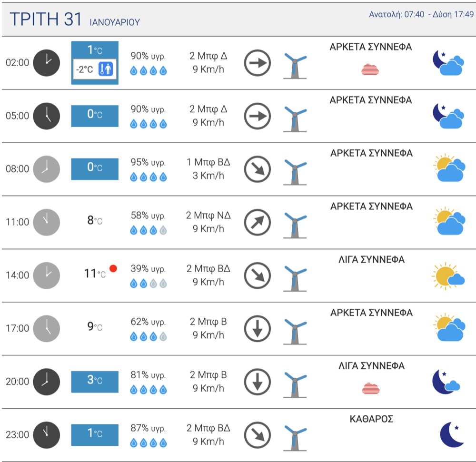
Task: Click the sunrise and sunset times text
Action: (x=421, y=14)
